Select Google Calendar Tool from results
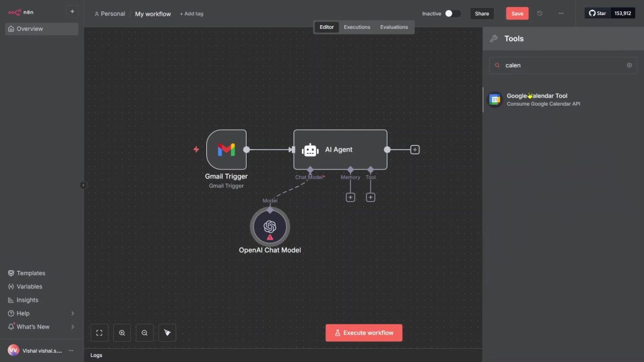The width and height of the screenshot is (644, 362). (536, 99)
